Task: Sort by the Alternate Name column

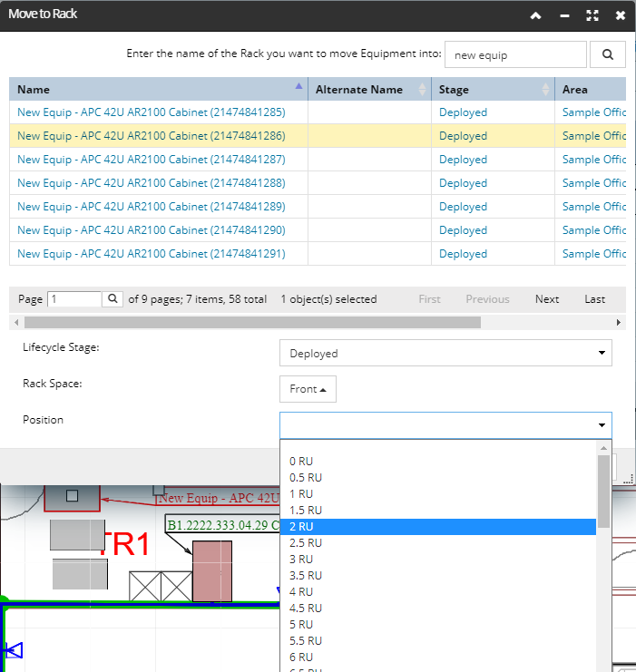Action: 369,89
